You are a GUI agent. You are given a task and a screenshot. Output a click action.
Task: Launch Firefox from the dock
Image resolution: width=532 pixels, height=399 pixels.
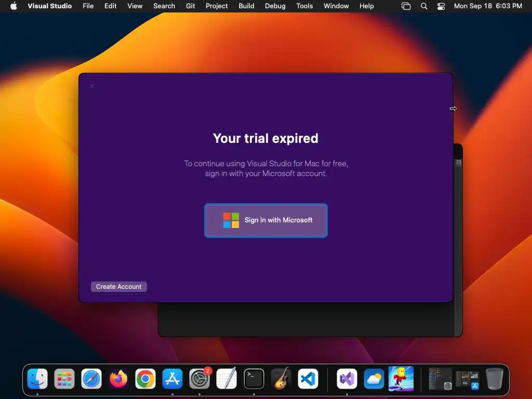[x=118, y=379]
